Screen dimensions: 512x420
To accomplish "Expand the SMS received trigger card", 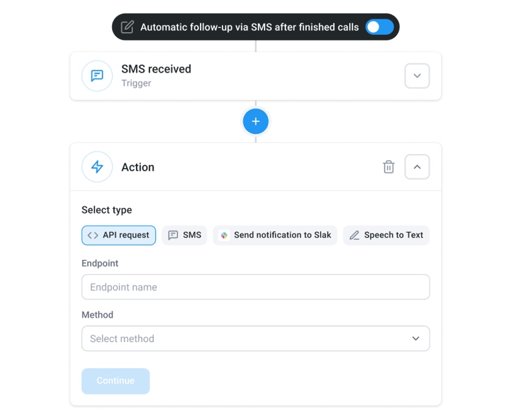I will (417, 76).
